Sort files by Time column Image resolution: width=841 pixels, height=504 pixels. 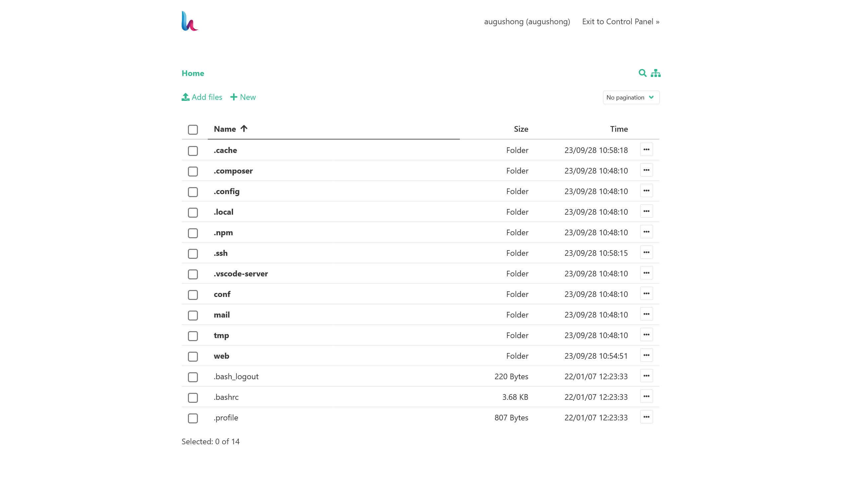pyautogui.click(x=619, y=129)
